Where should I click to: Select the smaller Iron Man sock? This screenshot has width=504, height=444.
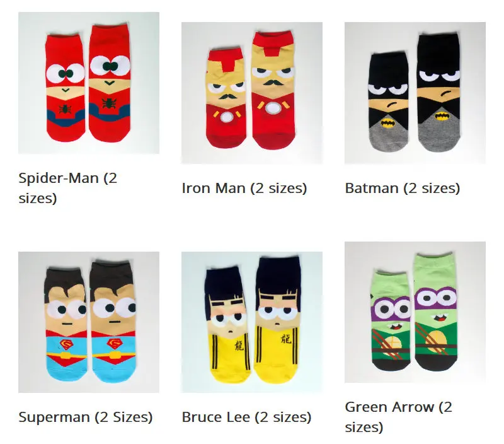(x=226, y=98)
